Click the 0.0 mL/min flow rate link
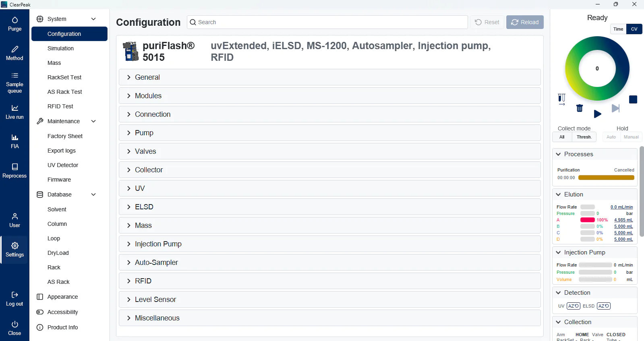The image size is (644, 341). 621,207
